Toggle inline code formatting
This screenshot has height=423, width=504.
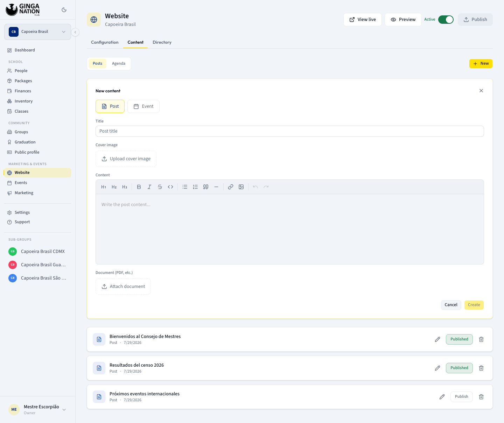170,187
